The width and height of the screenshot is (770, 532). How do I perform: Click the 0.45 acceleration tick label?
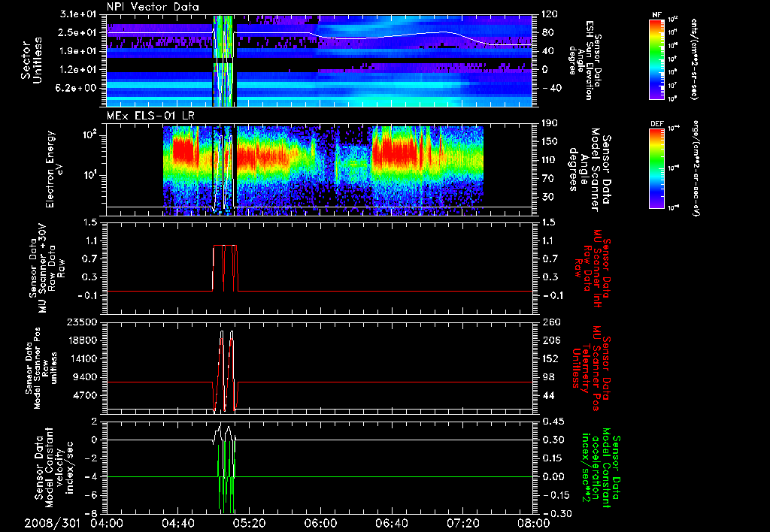pyautogui.click(x=553, y=422)
